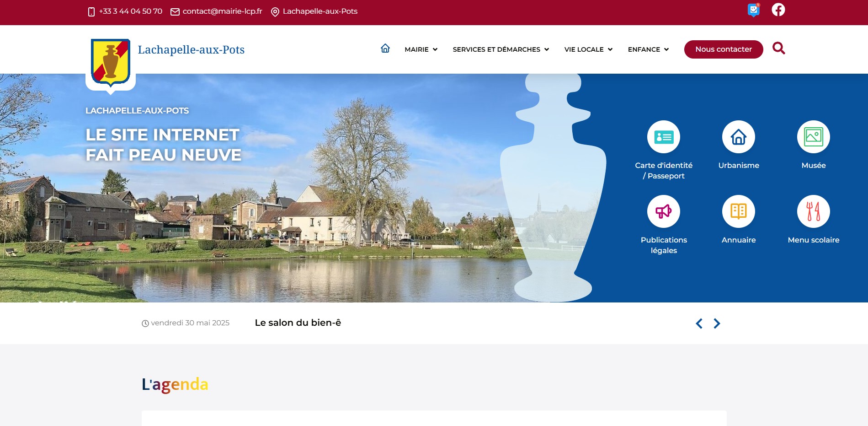Expand the Vie Locale dropdown menu
Image resolution: width=868 pixels, height=426 pixels.
point(588,49)
